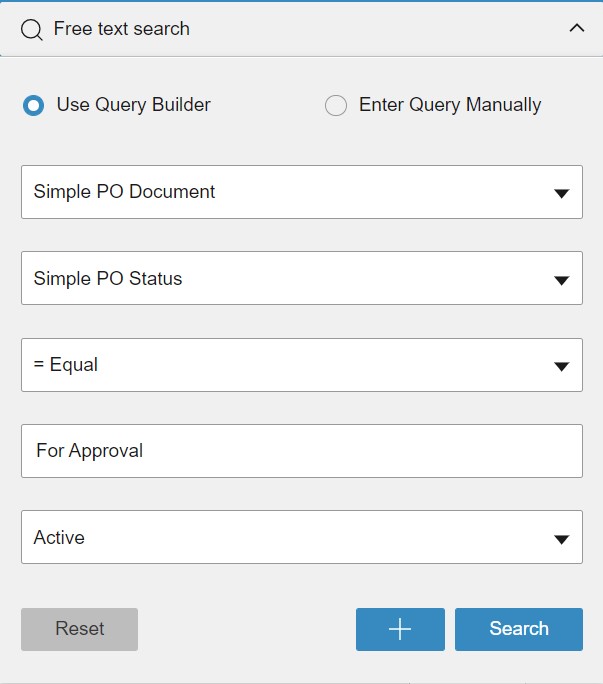This screenshot has width=603, height=684.
Task: Click the arrow icon in Simple PO Document box
Action: click(x=562, y=193)
